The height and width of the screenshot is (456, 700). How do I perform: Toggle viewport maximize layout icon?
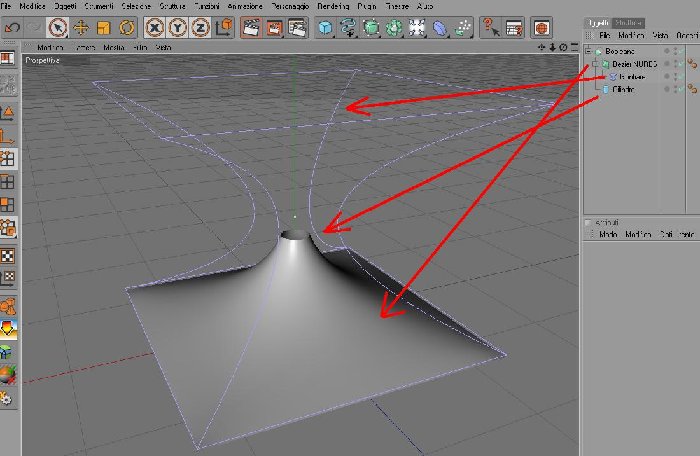(x=574, y=47)
